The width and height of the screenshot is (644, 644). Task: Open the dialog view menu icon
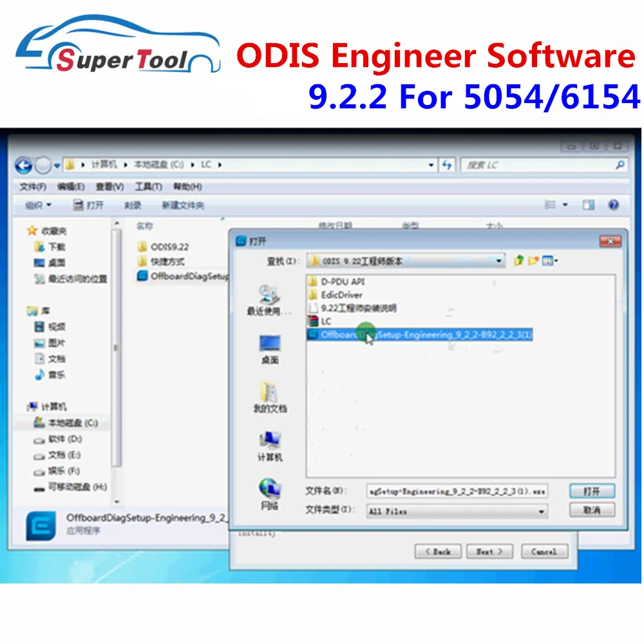coord(549,260)
